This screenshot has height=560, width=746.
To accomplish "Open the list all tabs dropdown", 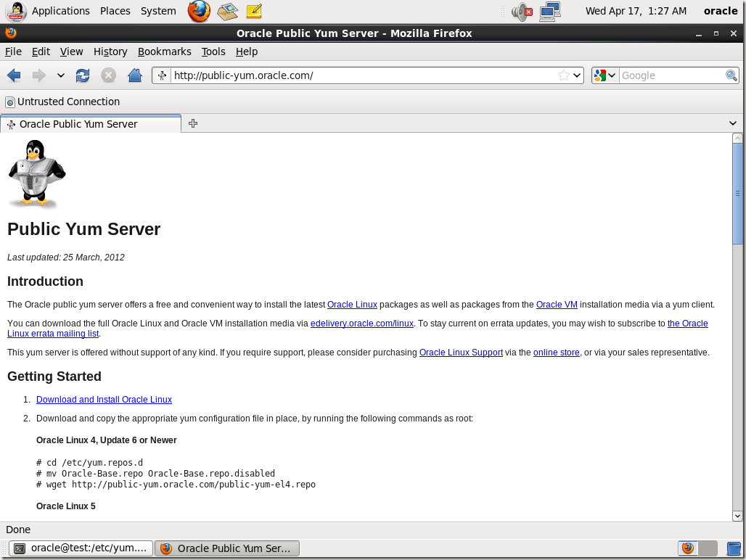I will click(733, 123).
